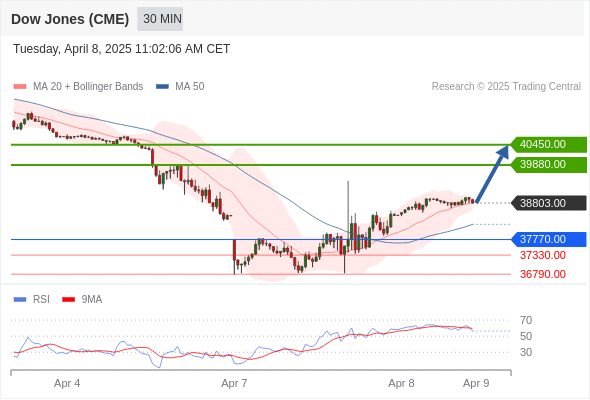Click the blue MA 50 legend swatch

162,87
